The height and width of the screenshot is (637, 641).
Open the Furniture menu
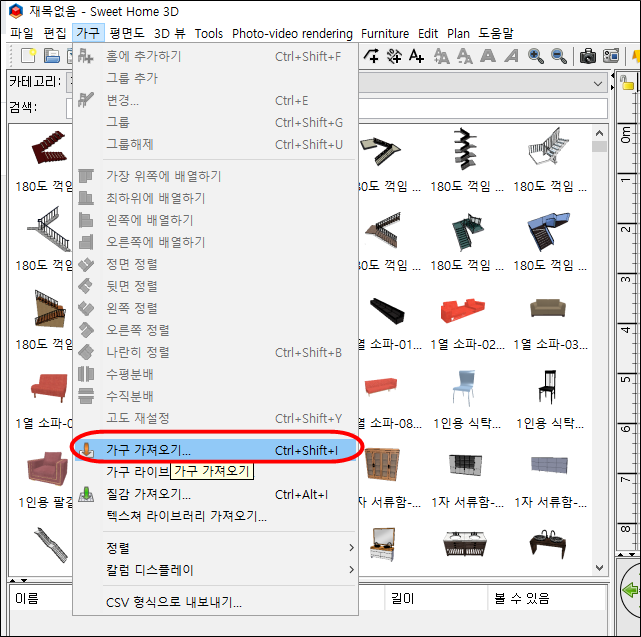point(385,33)
